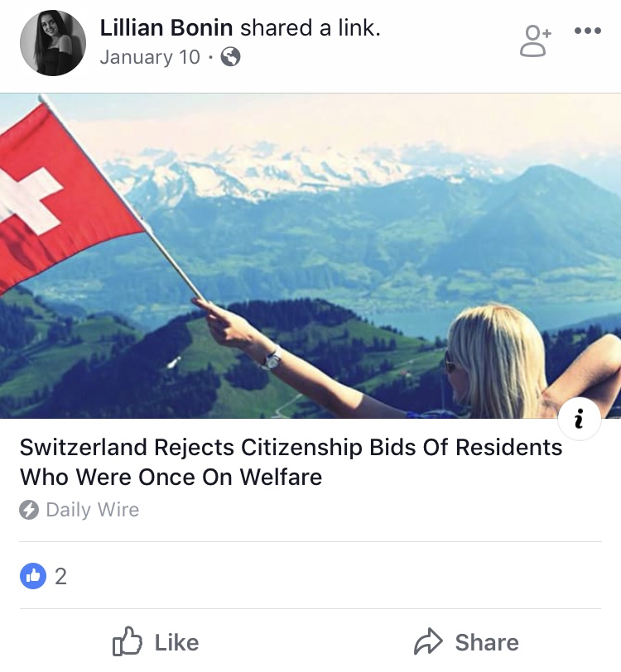The height and width of the screenshot is (672, 621).
Task: Open the Swiss flag article image
Action: pyautogui.click(x=310, y=256)
